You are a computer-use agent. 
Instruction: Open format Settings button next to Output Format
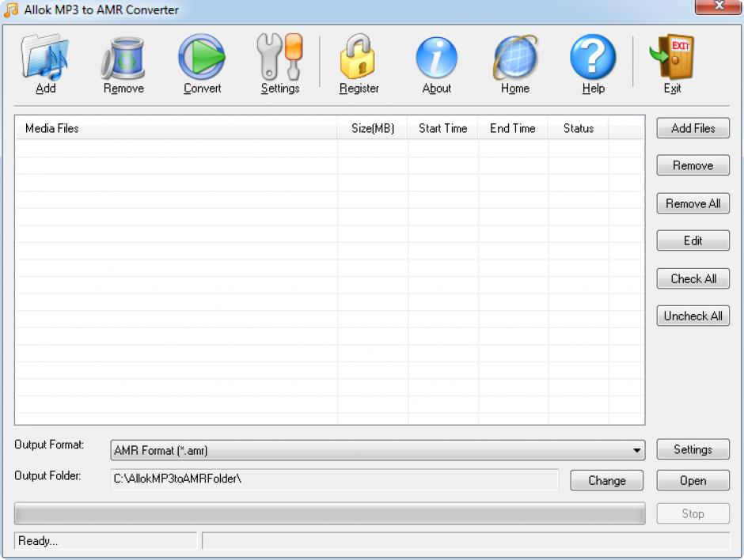[693, 449]
